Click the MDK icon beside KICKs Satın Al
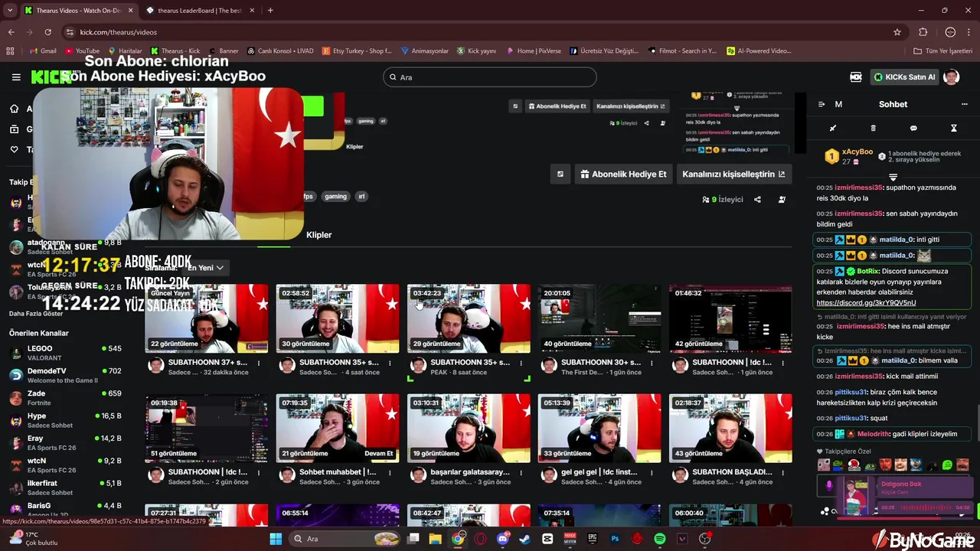The image size is (980, 551). point(856,77)
